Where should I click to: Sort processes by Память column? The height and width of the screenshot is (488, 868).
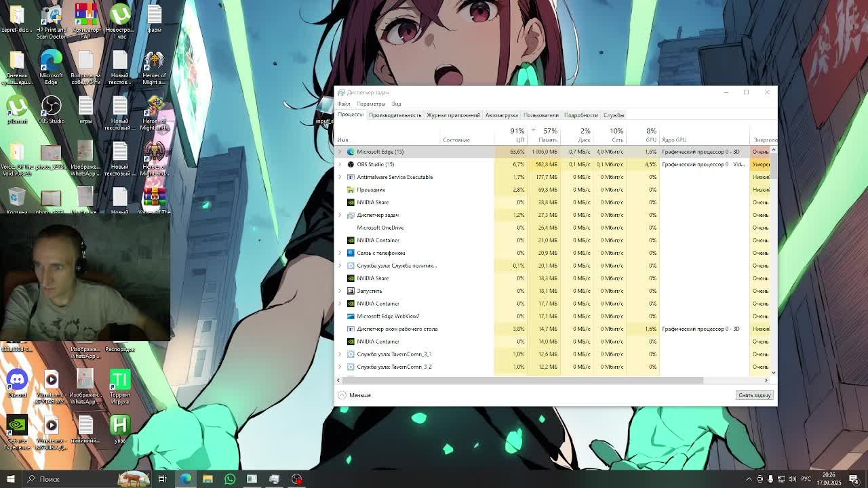[543, 135]
